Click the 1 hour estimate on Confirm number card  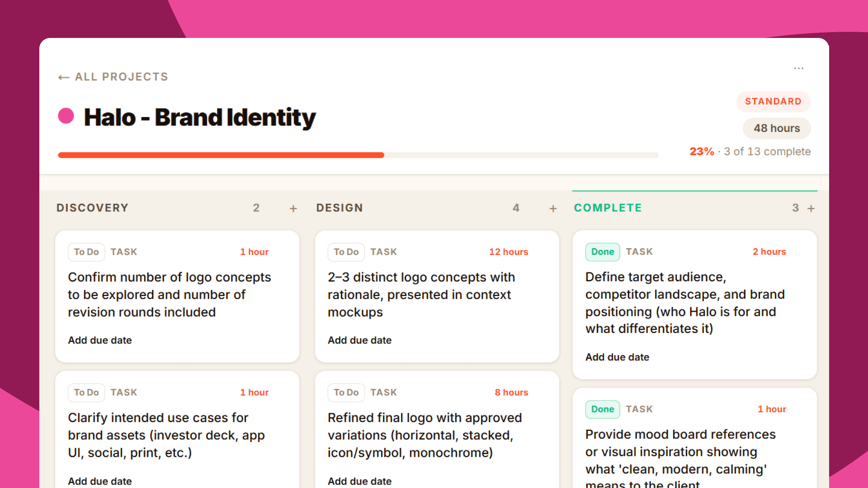[254, 252]
